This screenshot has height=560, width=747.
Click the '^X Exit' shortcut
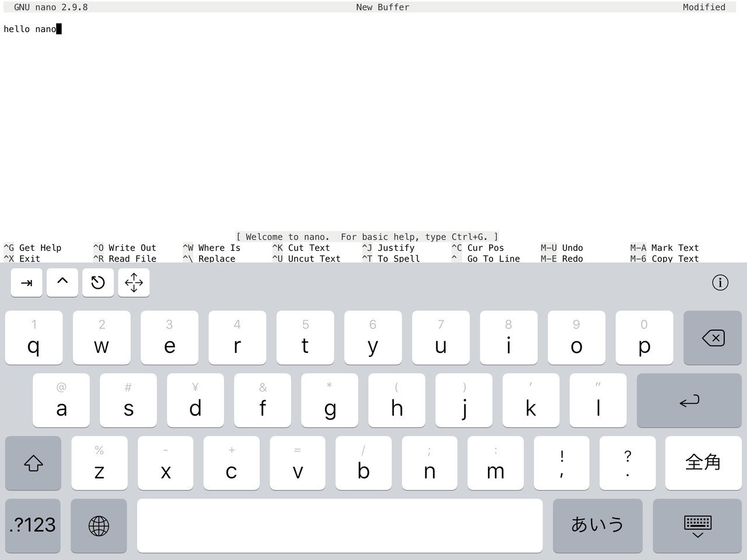coord(22,259)
